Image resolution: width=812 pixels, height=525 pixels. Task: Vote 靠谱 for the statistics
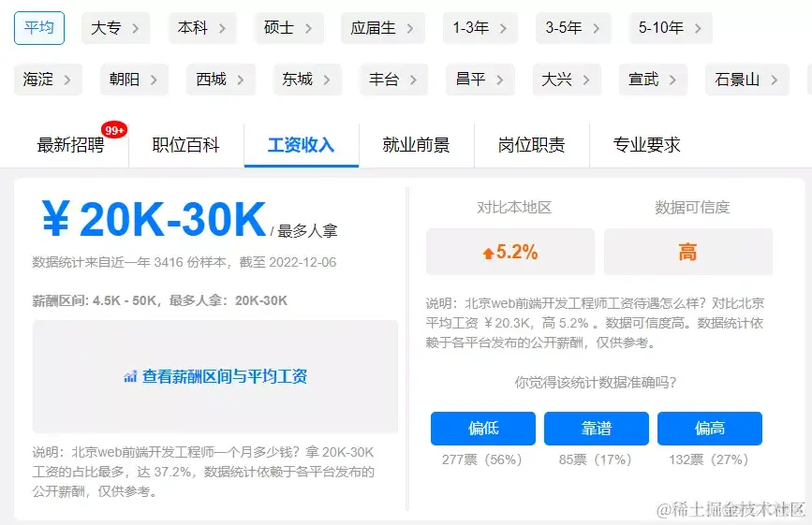596,429
